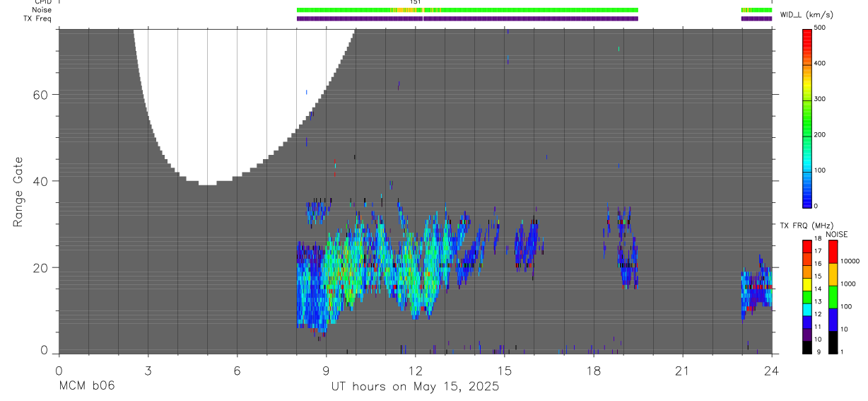
Task: Select the red top swatch of the NOISE bar
Action: point(833,252)
